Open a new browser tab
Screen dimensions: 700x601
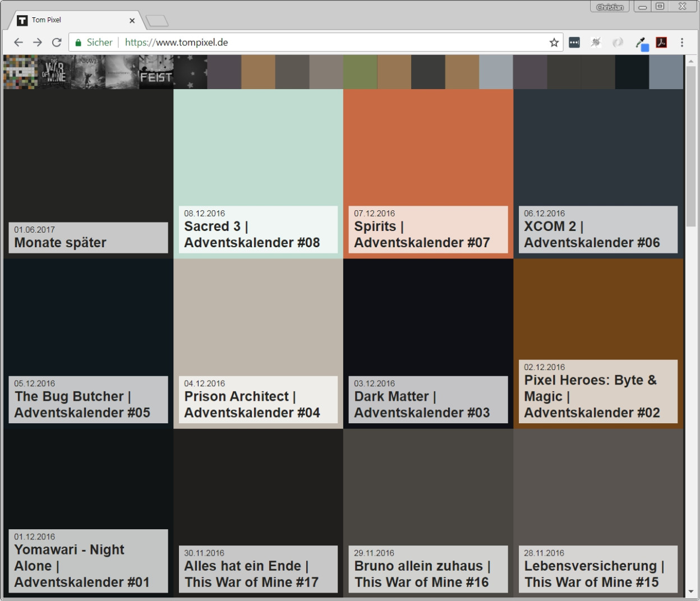(157, 21)
